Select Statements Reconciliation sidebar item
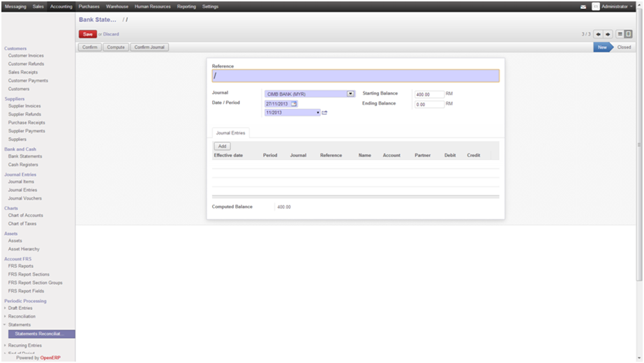Viewport: 644px width, 363px height. coord(41,334)
